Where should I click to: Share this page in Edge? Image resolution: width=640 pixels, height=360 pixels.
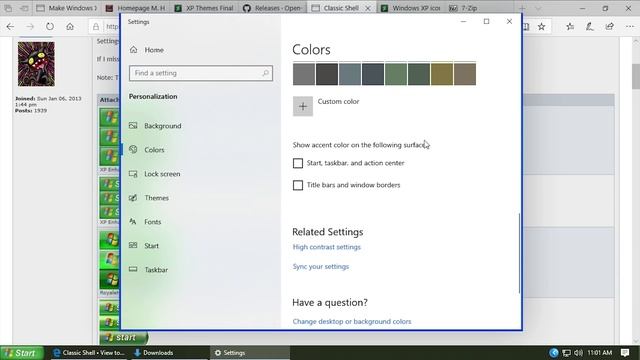609,27
